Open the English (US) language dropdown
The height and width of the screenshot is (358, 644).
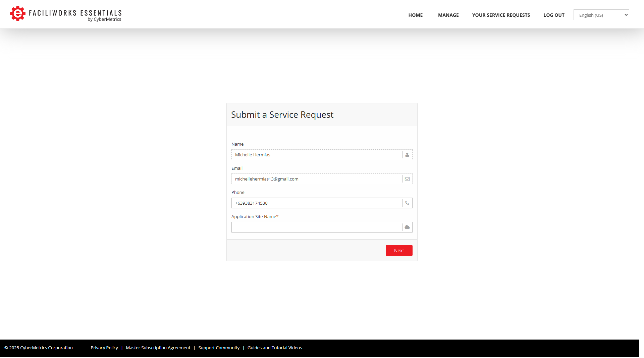click(x=601, y=15)
